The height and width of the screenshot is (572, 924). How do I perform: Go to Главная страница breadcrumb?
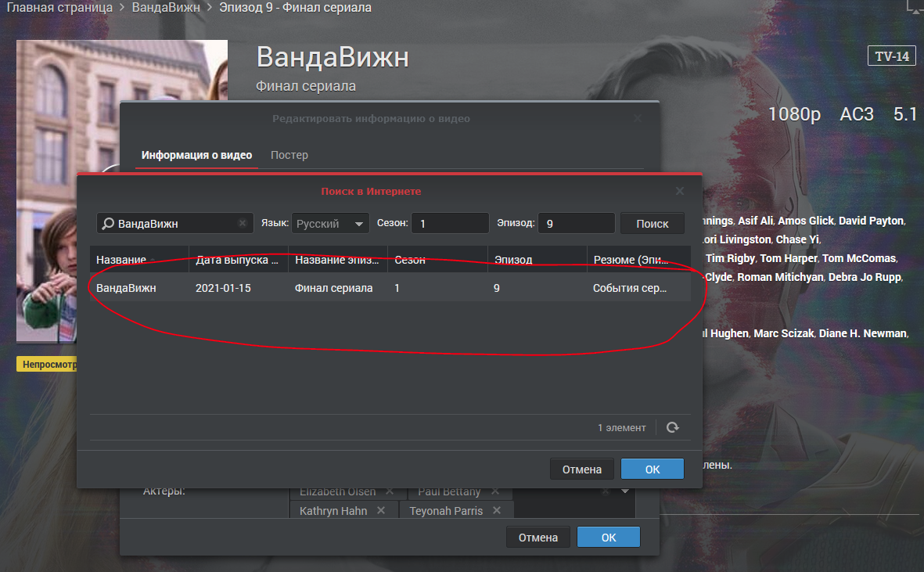[x=59, y=8]
